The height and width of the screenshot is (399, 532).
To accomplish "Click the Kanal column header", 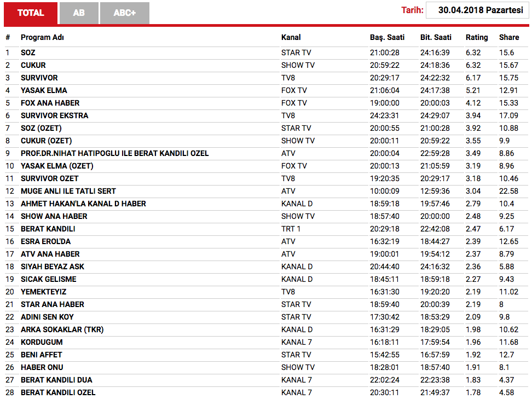I will click(291, 37).
